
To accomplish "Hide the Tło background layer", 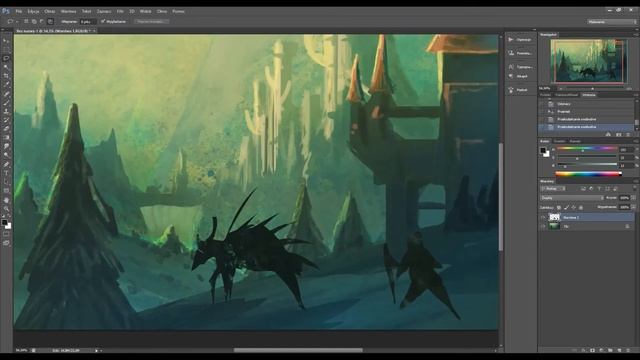I will (x=543, y=226).
